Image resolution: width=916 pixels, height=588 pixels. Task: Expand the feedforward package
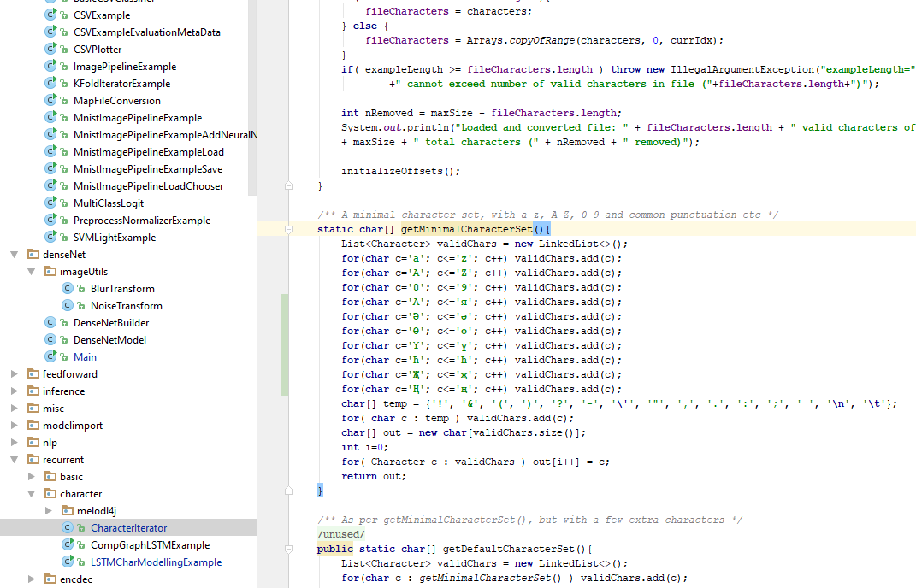tap(14, 373)
